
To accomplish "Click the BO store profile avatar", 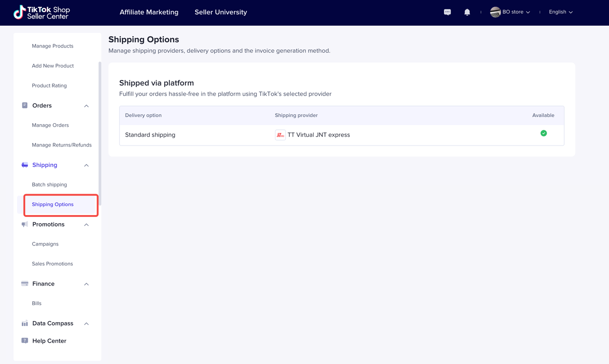I will tap(495, 12).
